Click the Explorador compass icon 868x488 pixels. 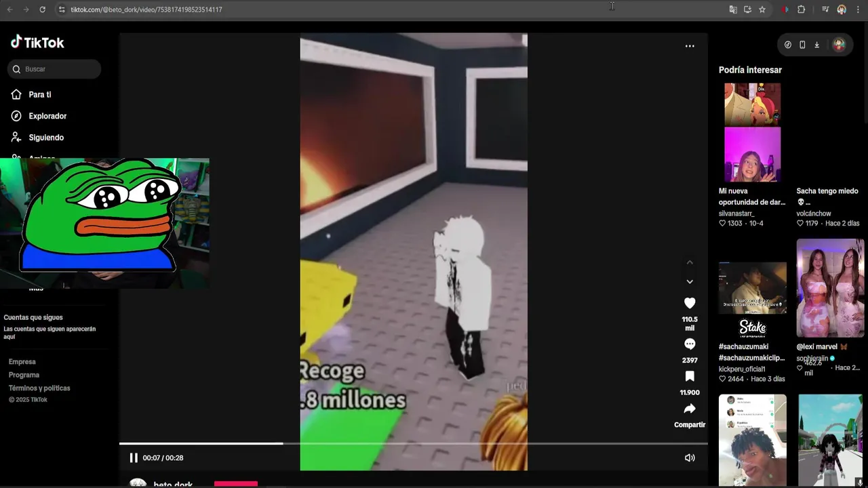click(16, 116)
